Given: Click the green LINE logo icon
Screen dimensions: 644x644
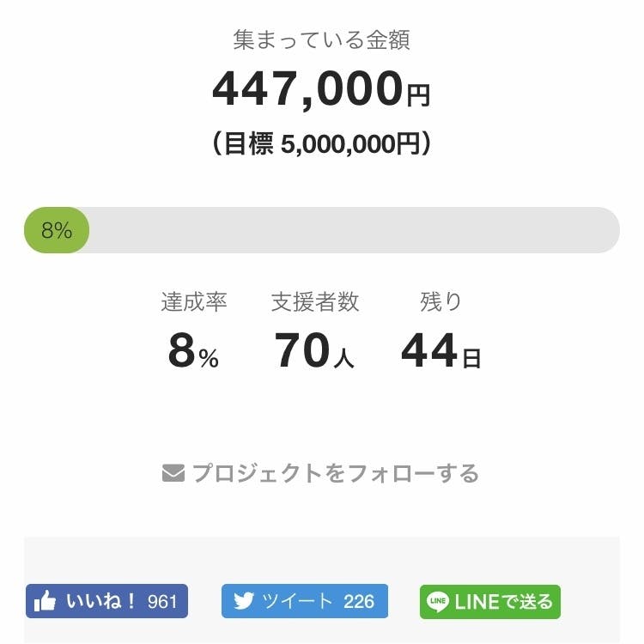Looking at the screenshot, I should click(x=438, y=602).
